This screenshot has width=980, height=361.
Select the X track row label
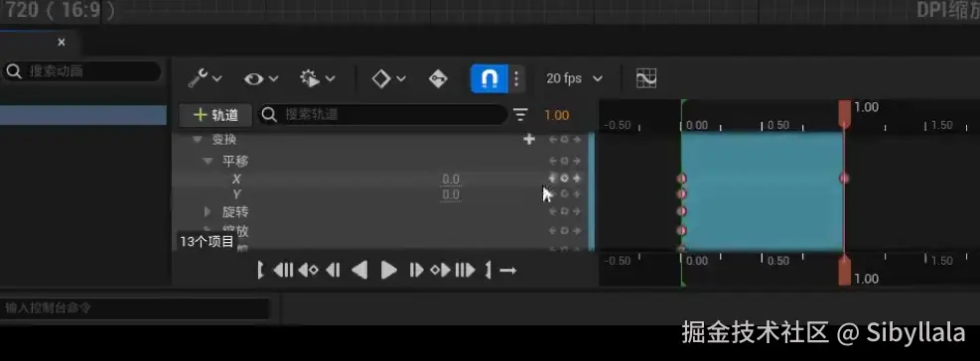[236, 179]
